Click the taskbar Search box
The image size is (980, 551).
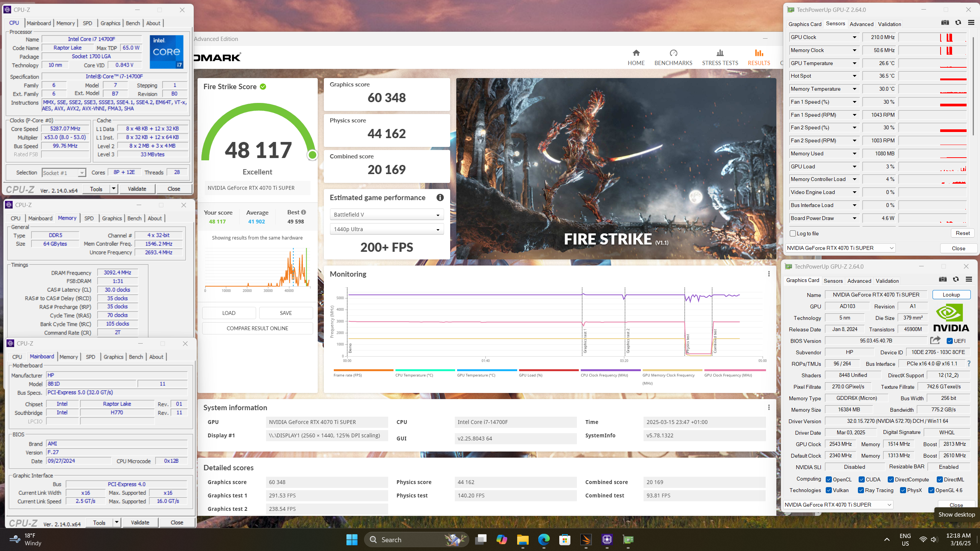(x=416, y=540)
